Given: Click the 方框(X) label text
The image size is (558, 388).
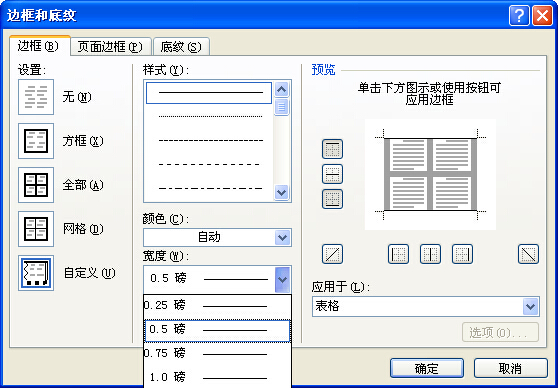Looking at the screenshot, I should [83, 141].
